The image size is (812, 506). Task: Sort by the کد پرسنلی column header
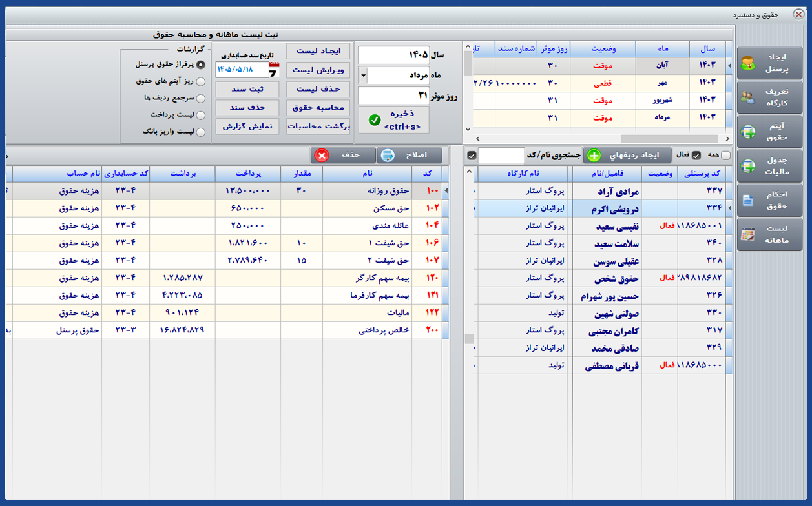coord(701,174)
